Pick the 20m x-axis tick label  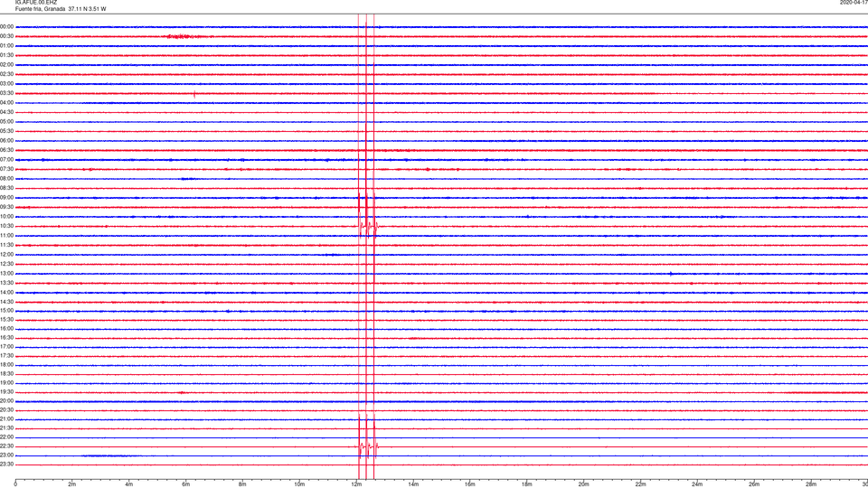[x=583, y=484]
